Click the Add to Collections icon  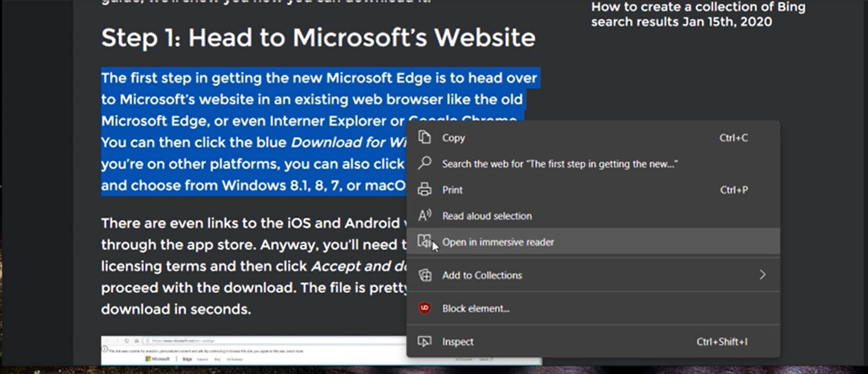click(x=425, y=275)
